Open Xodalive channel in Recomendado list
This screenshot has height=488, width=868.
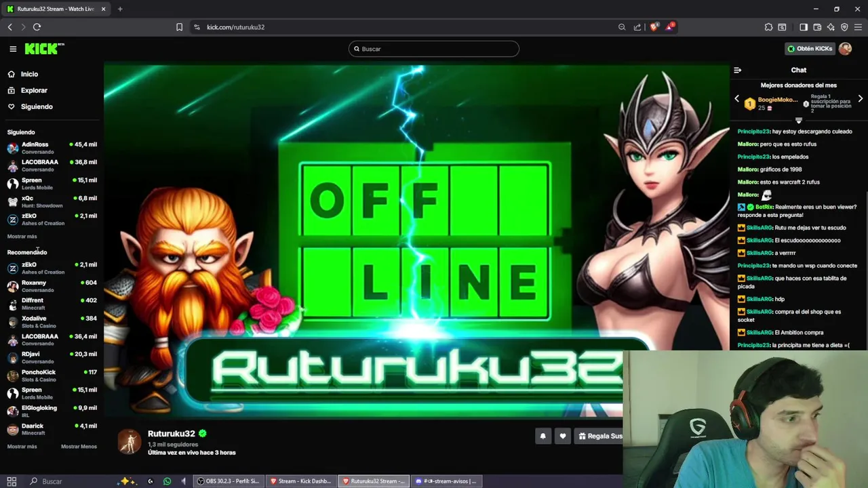(52, 322)
